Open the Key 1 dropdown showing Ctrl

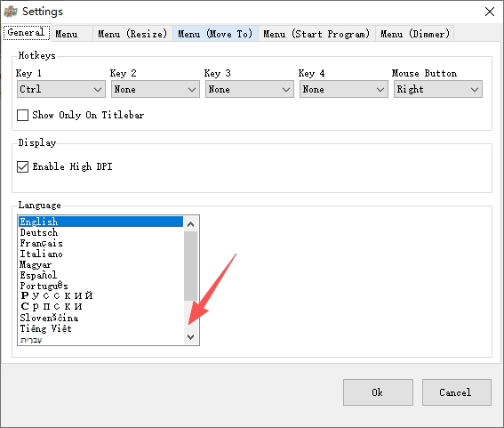[61, 89]
